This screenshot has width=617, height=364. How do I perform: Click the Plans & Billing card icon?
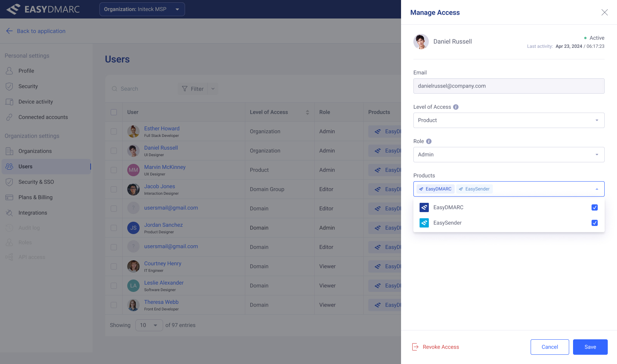pyautogui.click(x=9, y=197)
